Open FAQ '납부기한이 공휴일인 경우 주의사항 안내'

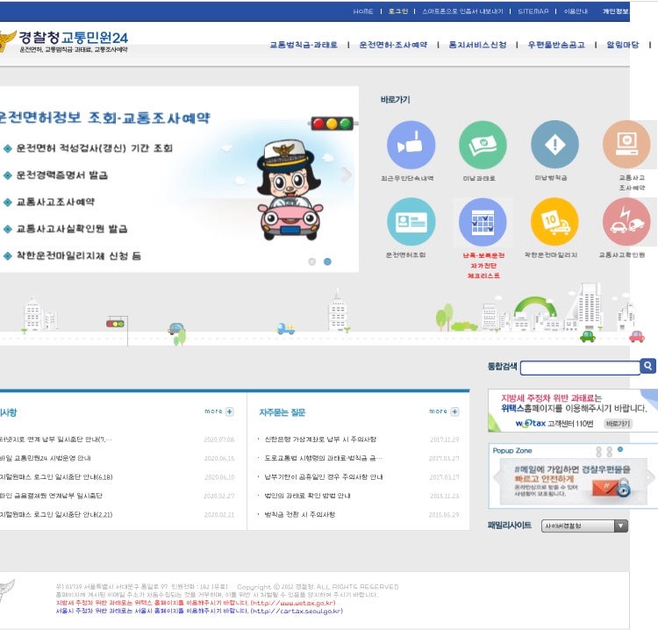coord(324,477)
